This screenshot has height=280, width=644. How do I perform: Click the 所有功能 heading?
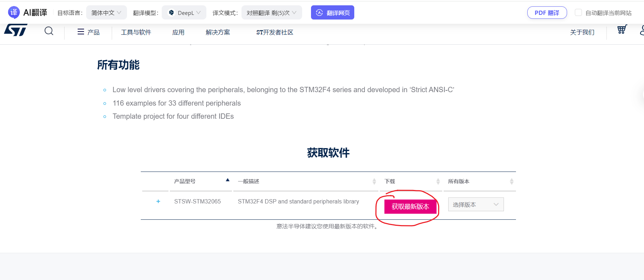pos(118,65)
